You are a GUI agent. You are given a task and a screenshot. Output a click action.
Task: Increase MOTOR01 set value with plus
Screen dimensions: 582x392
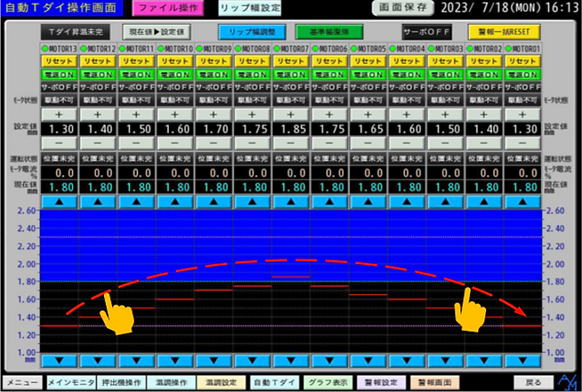coord(522,115)
